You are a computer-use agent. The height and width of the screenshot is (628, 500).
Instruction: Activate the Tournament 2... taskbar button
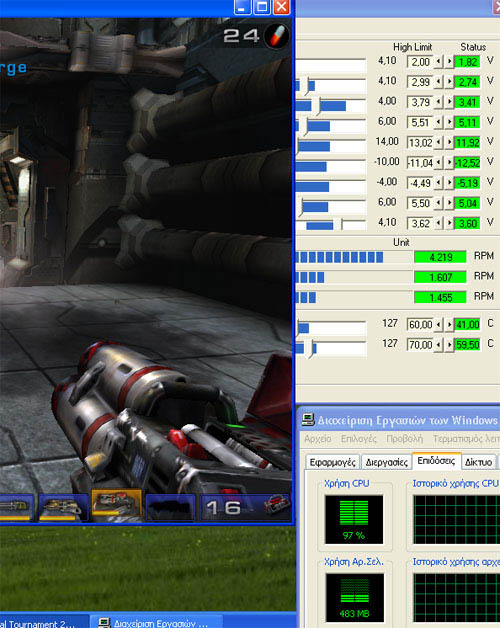click(43, 623)
